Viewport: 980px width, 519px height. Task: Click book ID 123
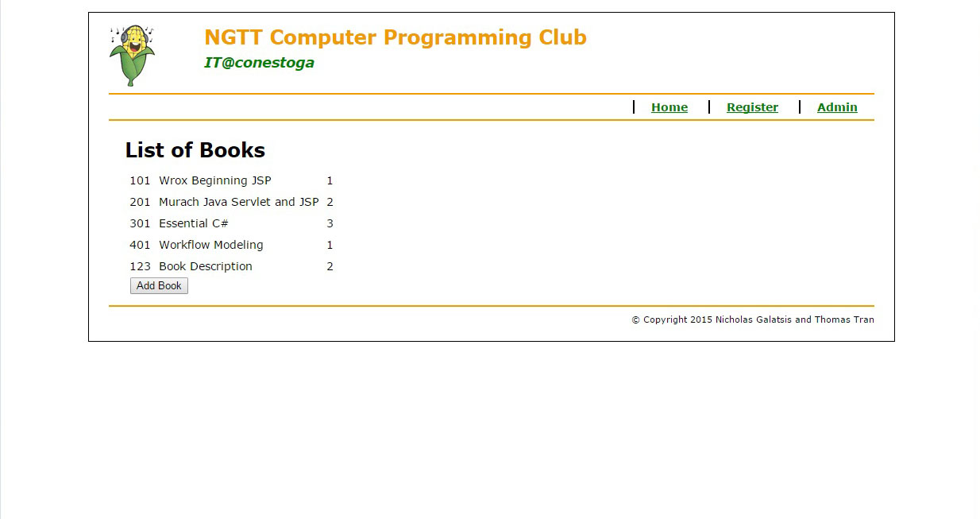[140, 267]
